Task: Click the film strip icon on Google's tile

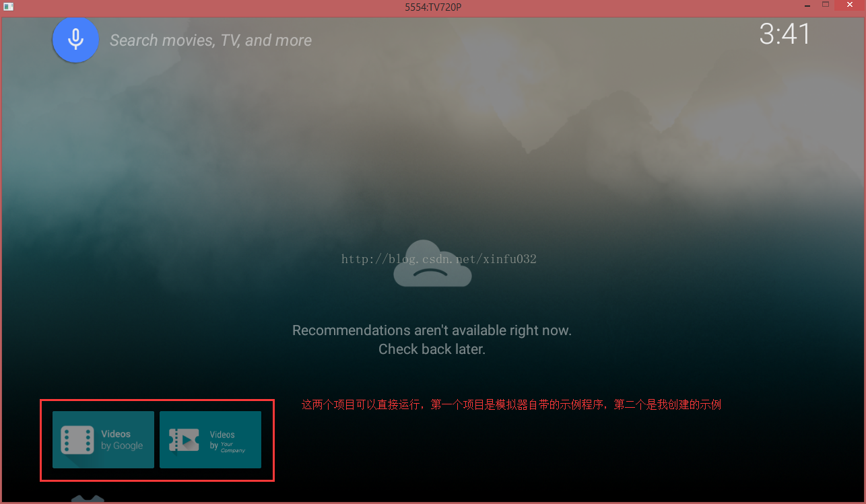Action: click(x=77, y=440)
